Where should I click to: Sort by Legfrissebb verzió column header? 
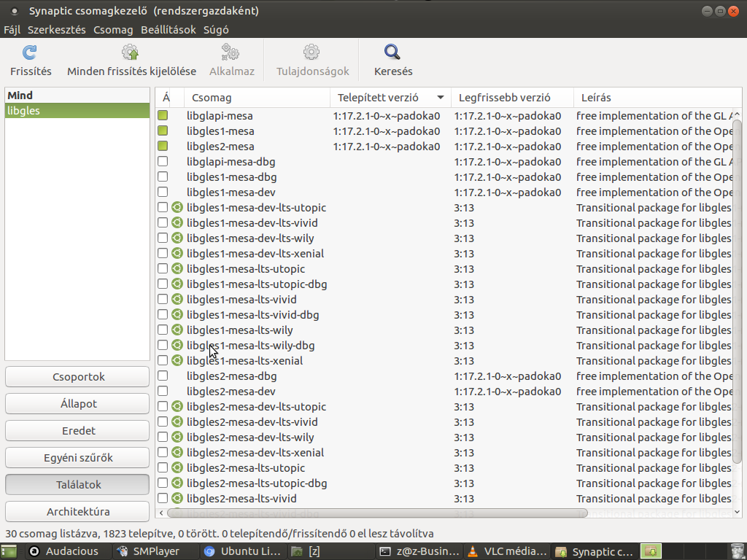(512, 98)
